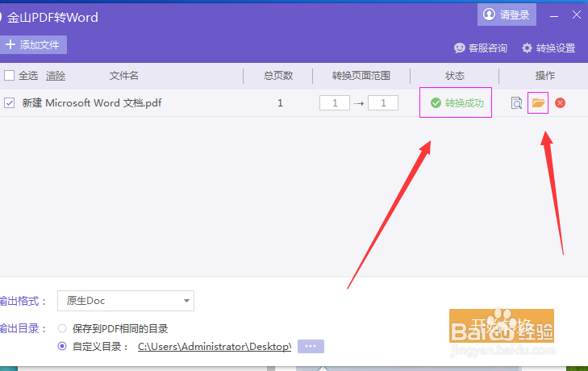Preview converted document icon
Screen dimensions: 588x371
pyautogui.click(x=516, y=102)
